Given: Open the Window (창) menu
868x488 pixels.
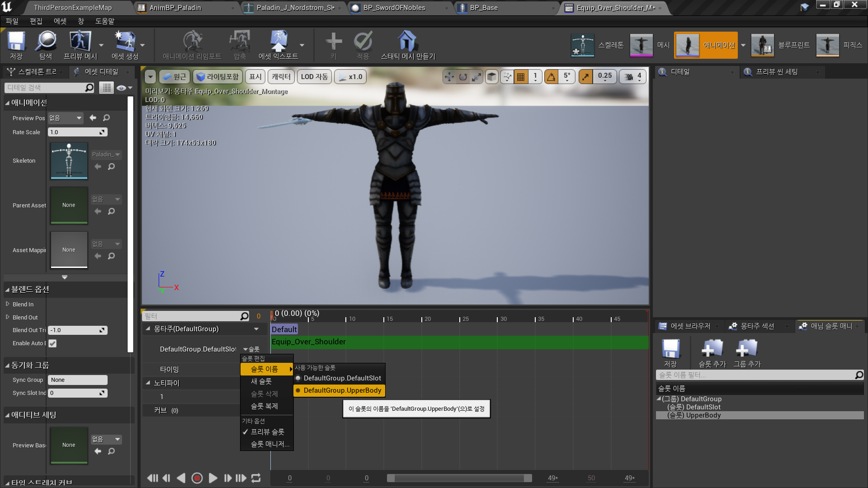Looking at the screenshot, I should pos(81,21).
